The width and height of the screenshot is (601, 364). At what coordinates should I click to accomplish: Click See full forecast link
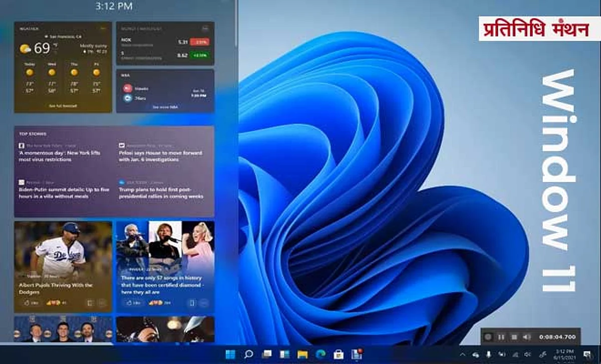63,106
